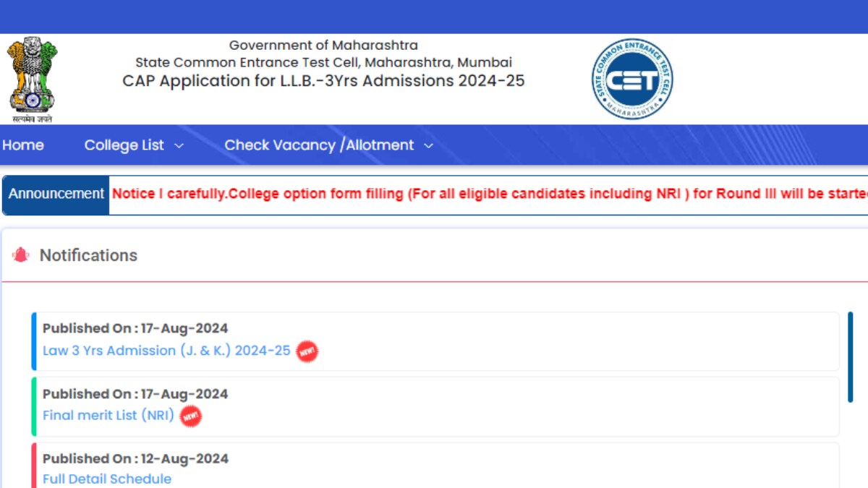Click the red scrolling announcement notice text
The image size is (868, 488).
pos(490,194)
